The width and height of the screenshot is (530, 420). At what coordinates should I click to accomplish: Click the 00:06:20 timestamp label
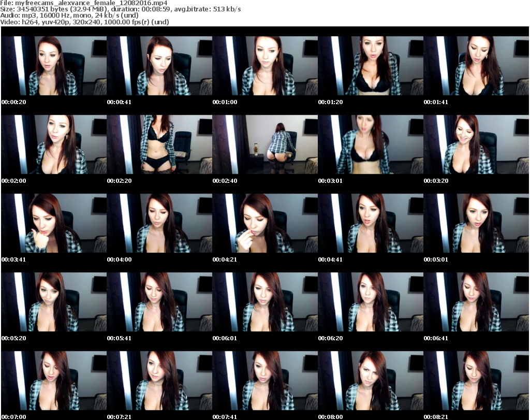(330, 338)
